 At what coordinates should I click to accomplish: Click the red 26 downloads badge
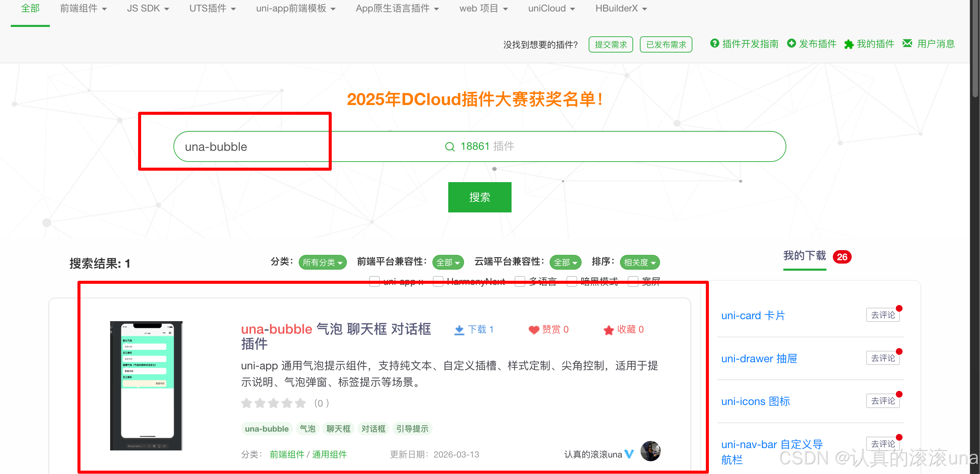842,257
